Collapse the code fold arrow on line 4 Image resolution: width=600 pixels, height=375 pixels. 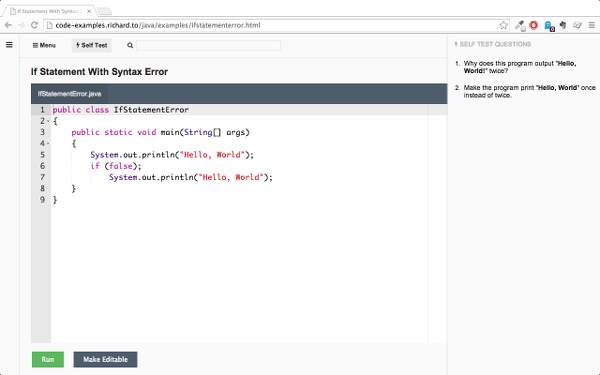point(48,143)
